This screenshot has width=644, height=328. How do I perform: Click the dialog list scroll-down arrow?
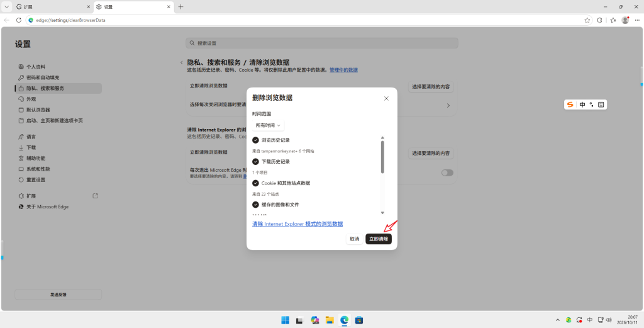pyautogui.click(x=382, y=213)
